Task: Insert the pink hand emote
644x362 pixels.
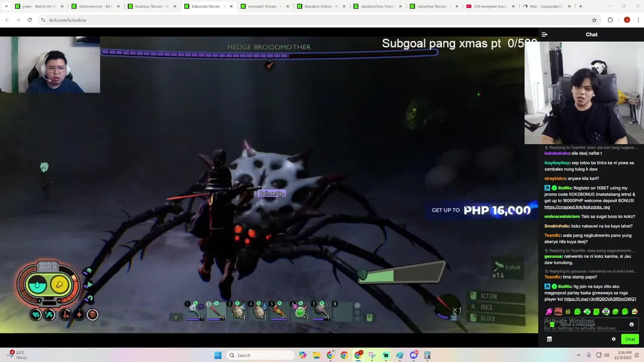Action: (x=548, y=312)
